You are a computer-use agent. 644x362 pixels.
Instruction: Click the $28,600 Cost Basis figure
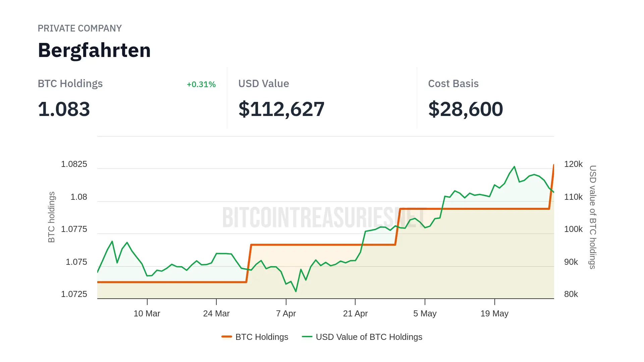[465, 109]
